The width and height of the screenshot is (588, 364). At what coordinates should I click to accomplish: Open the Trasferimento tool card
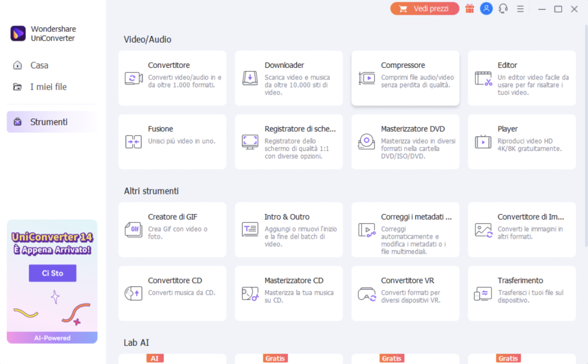pos(522,293)
